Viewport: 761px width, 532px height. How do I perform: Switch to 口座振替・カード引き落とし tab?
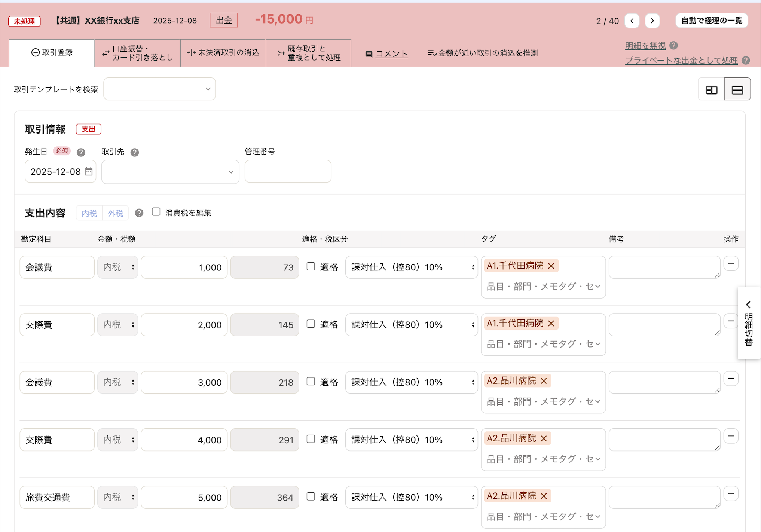(x=137, y=53)
